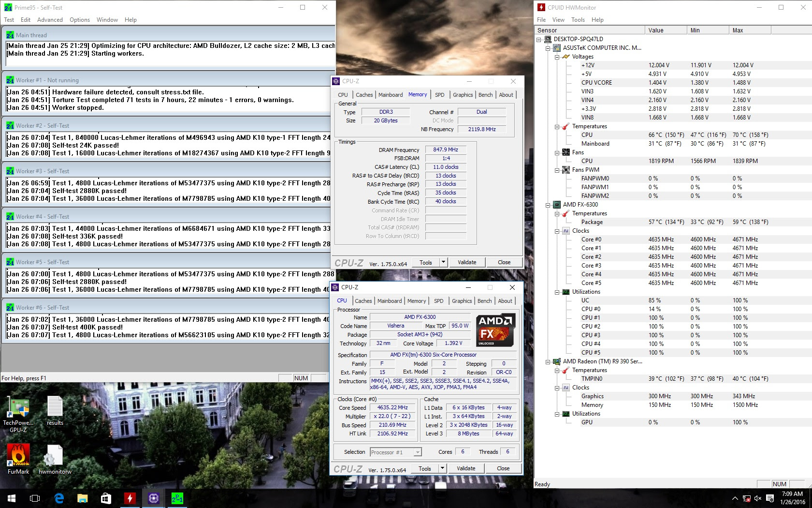The image size is (812, 508).
Task: Show hidden system tray icons
Action: coord(735,498)
